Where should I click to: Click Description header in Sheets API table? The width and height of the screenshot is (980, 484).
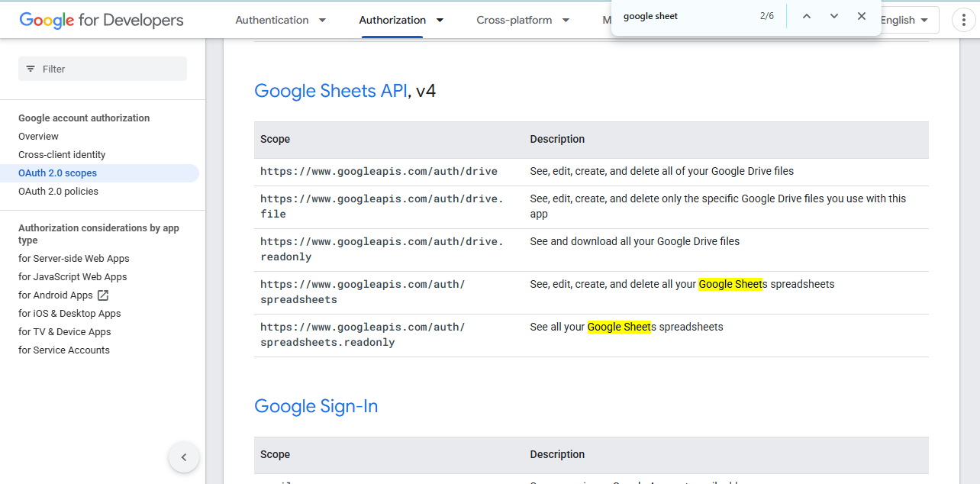tap(557, 139)
